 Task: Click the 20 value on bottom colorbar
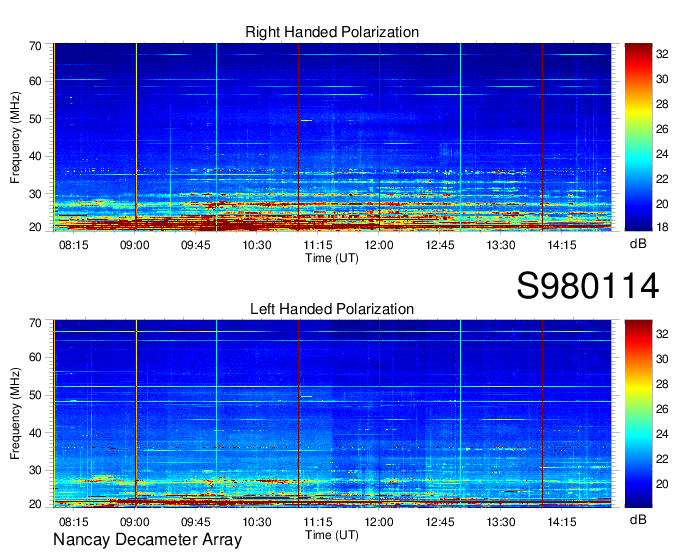662,483
